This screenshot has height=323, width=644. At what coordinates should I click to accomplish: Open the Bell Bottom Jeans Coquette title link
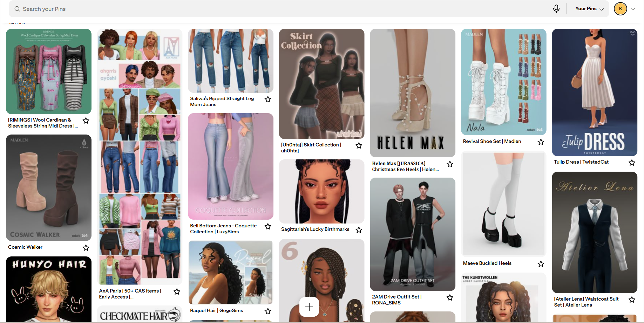223,229
